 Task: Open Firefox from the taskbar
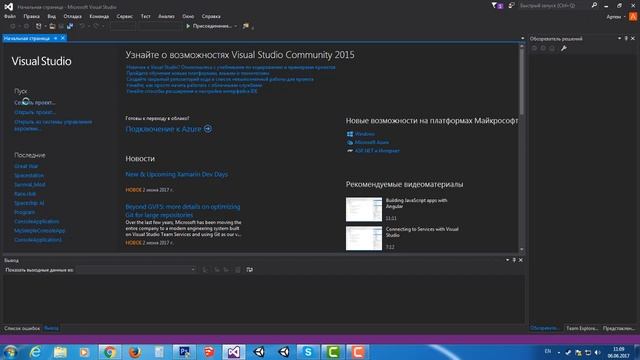(135, 352)
